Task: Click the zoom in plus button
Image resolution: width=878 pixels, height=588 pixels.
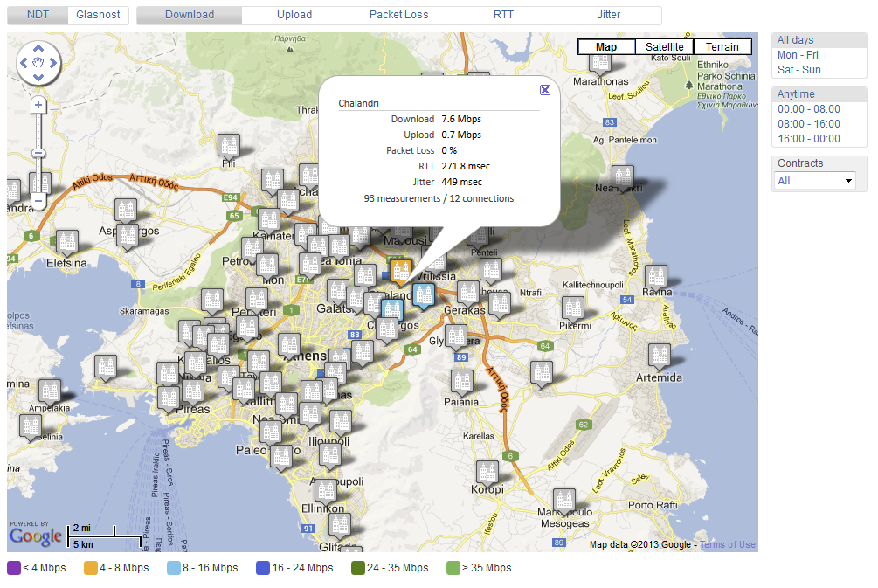Action: (38, 105)
